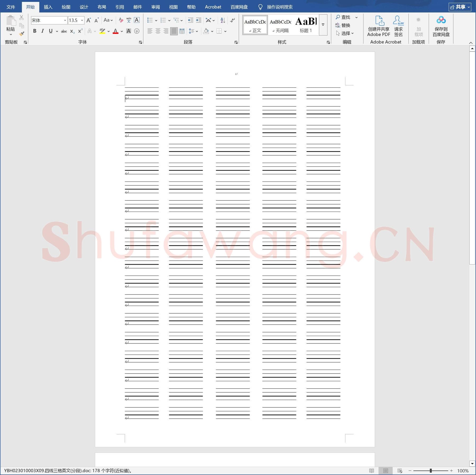Toggle justified text alignment

click(174, 31)
